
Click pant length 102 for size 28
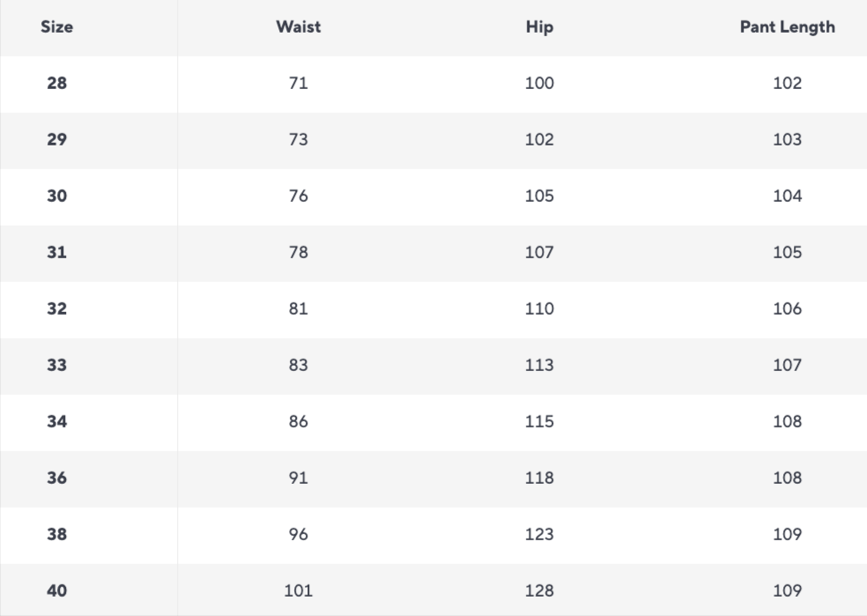point(787,84)
